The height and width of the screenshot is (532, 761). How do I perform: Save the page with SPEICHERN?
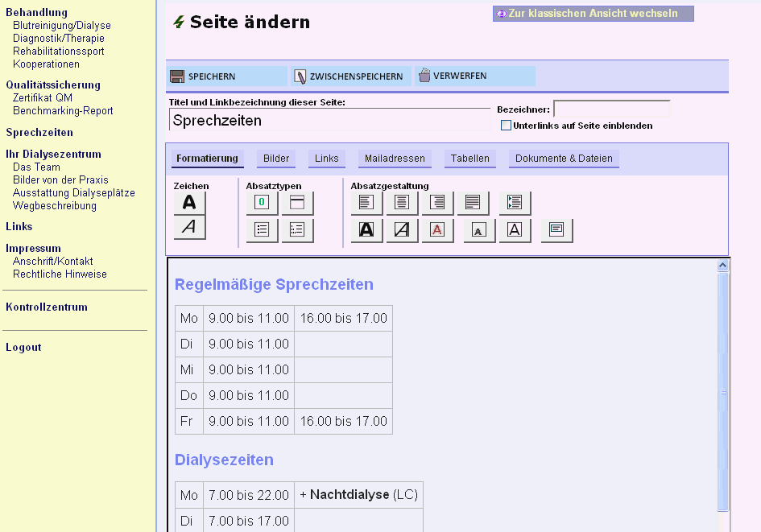pyautogui.click(x=226, y=76)
